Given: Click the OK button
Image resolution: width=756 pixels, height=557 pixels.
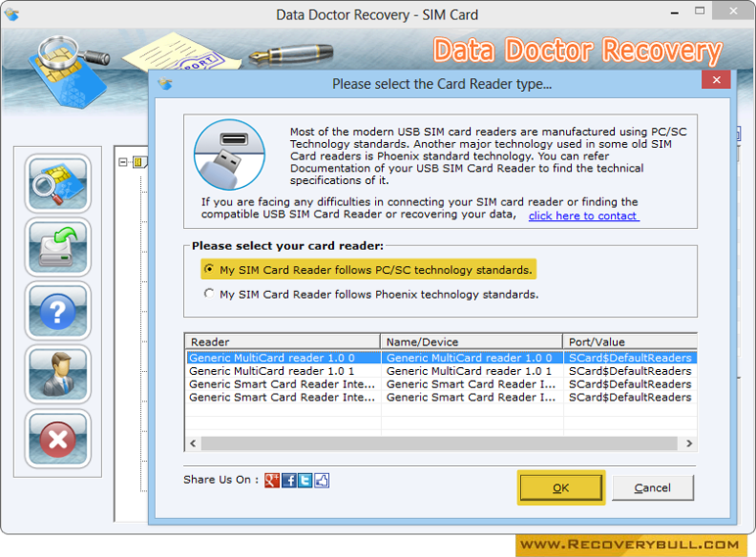Looking at the screenshot, I should coord(561,487).
